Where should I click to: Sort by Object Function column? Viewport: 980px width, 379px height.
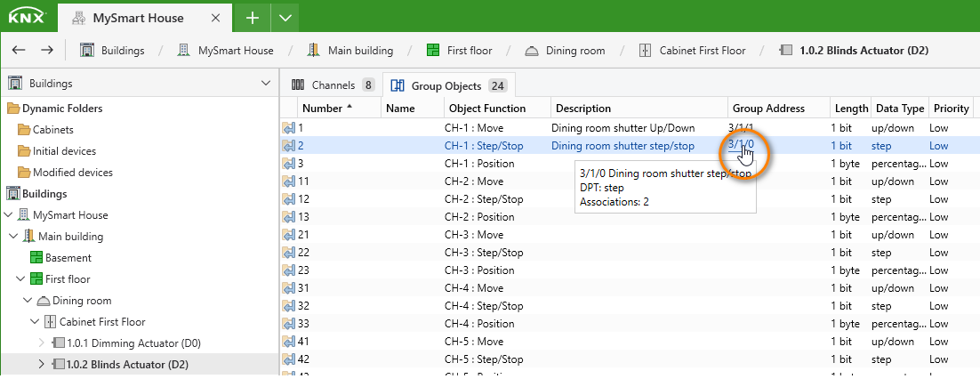click(x=497, y=109)
